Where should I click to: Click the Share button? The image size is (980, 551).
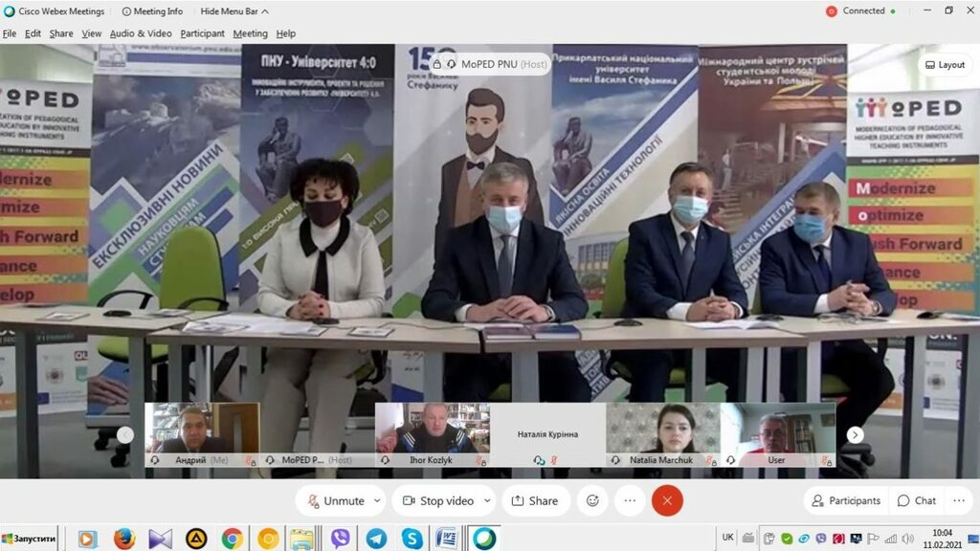click(x=535, y=500)
